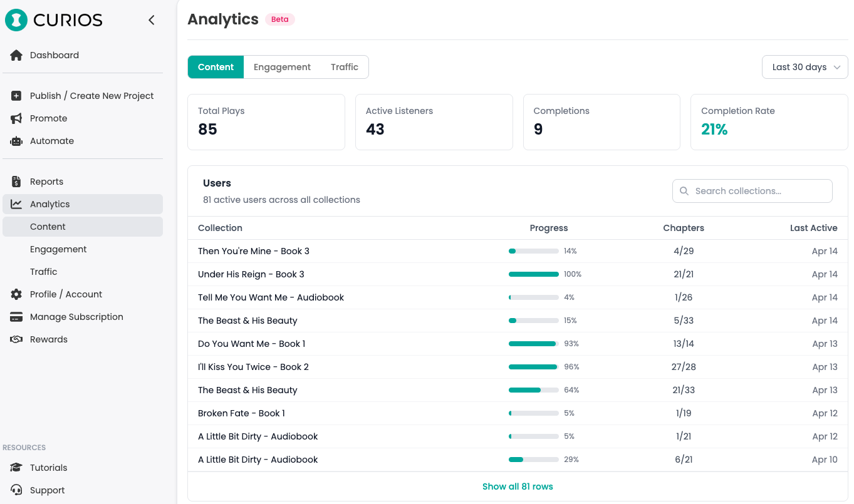Click the Search collections input field
This screenshot has height=504, width=854.
click(752, 191)
